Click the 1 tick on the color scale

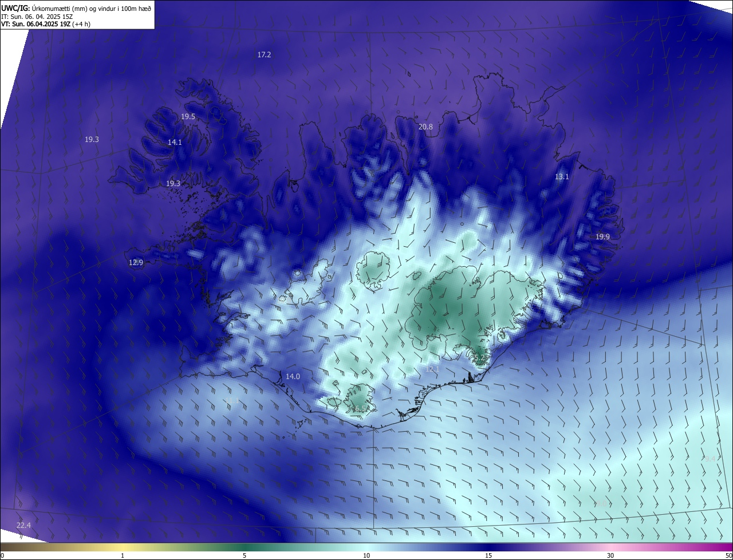click(x=123, y=555)
